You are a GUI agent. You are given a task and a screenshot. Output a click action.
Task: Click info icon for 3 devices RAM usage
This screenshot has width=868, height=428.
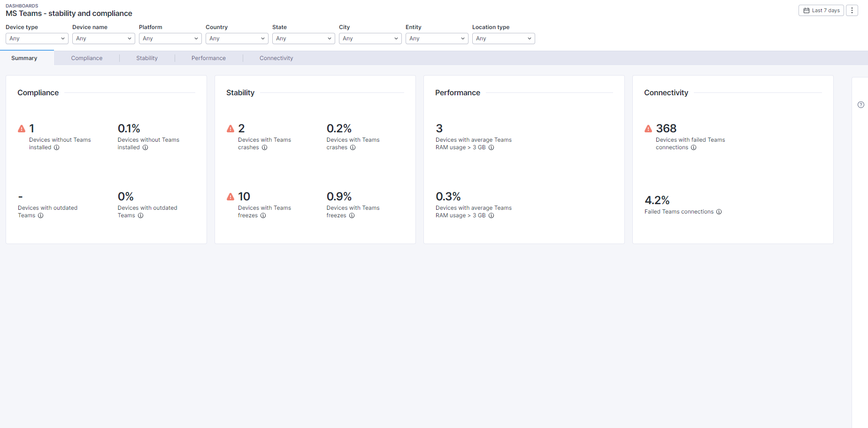492,147
